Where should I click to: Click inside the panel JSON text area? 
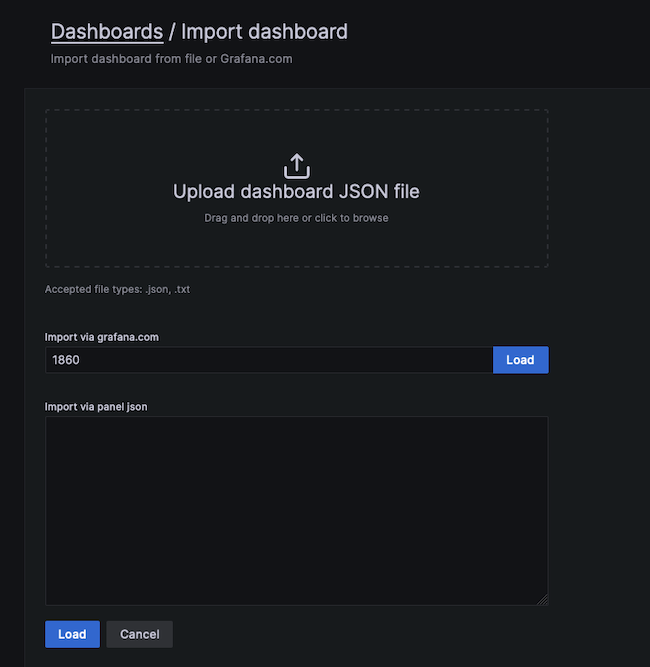pyautogui.click(x=296, y=510)
